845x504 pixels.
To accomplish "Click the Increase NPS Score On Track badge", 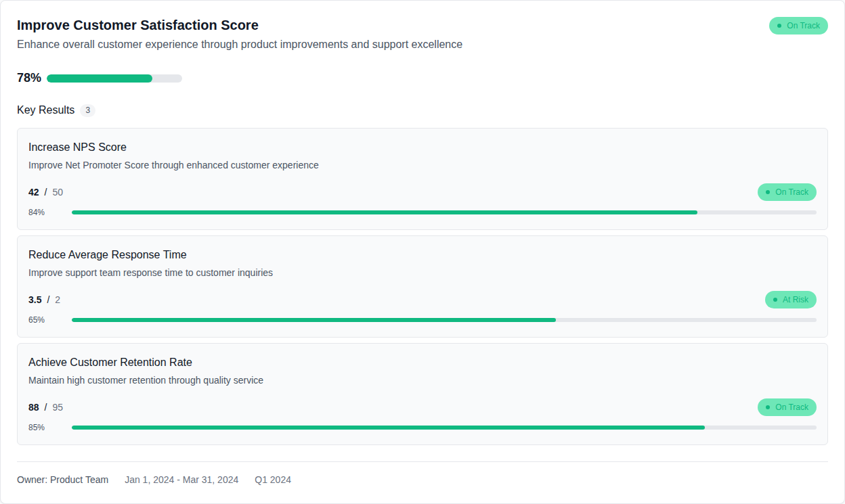I will (x=786, y=192).
